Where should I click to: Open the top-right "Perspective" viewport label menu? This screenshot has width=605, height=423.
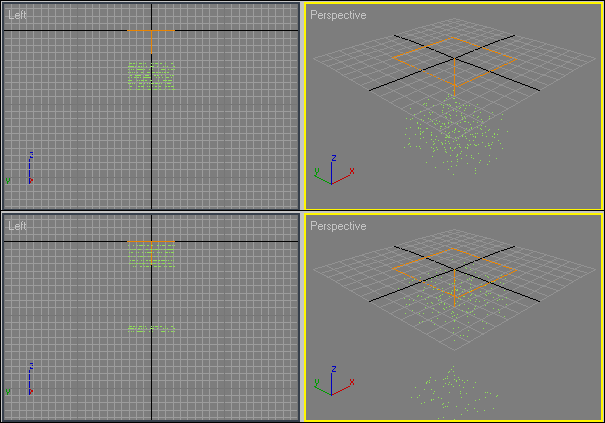tap(338, 16)
